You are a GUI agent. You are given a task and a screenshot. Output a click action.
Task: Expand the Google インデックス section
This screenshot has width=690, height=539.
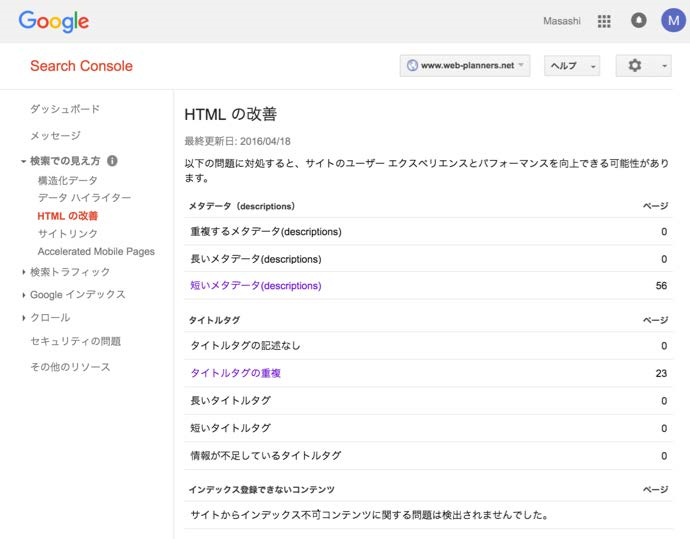[x=77, y=295]
